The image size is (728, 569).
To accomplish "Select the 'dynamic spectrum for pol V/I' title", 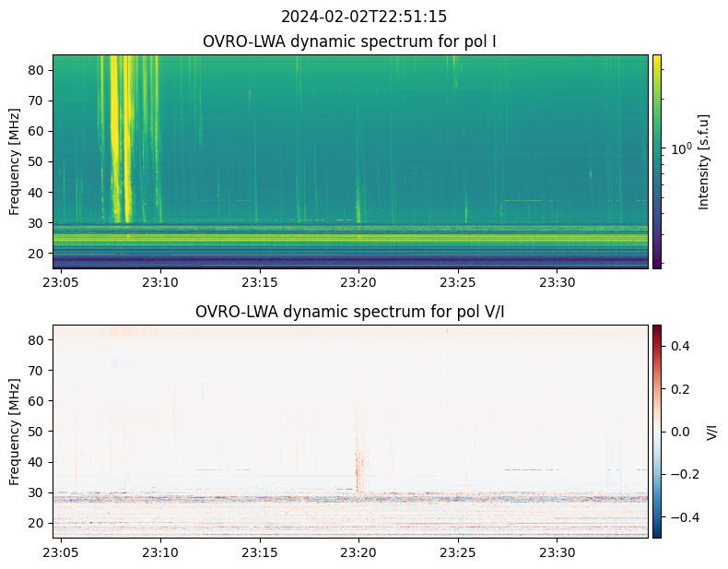I will coord(350,312).
